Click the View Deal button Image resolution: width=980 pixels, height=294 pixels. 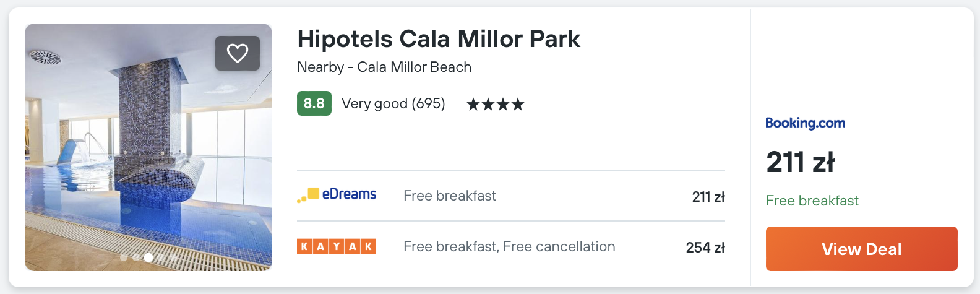coord(861,249)
